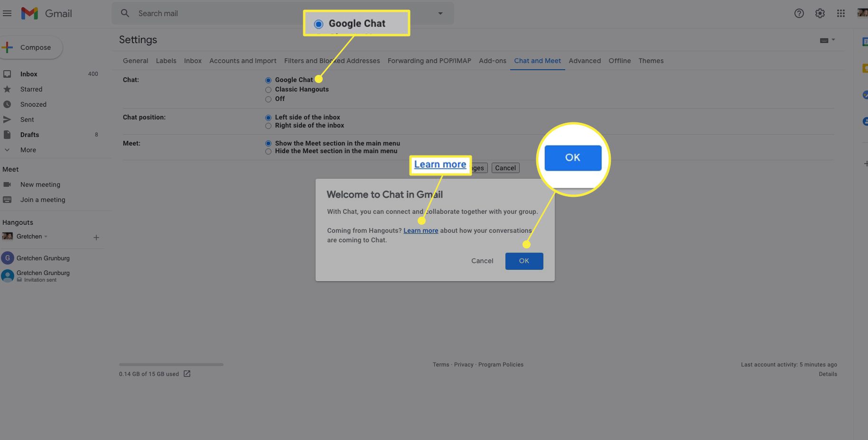Screen dimensions: 868x440
Task: Click the inbox icon beside Inbox
Action: click(x=7, y=74)
